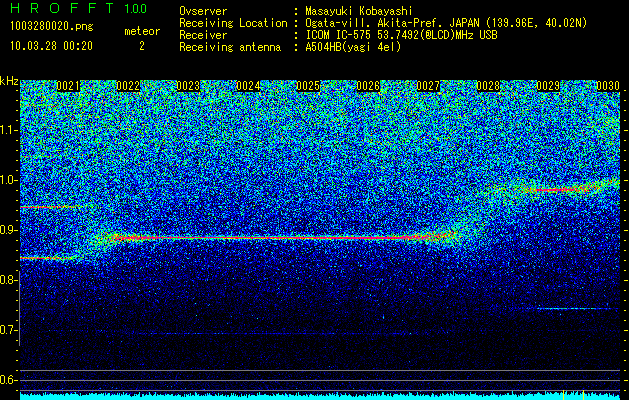Click the 0027 time marker
629x400 pixels.
coord(428,86)
